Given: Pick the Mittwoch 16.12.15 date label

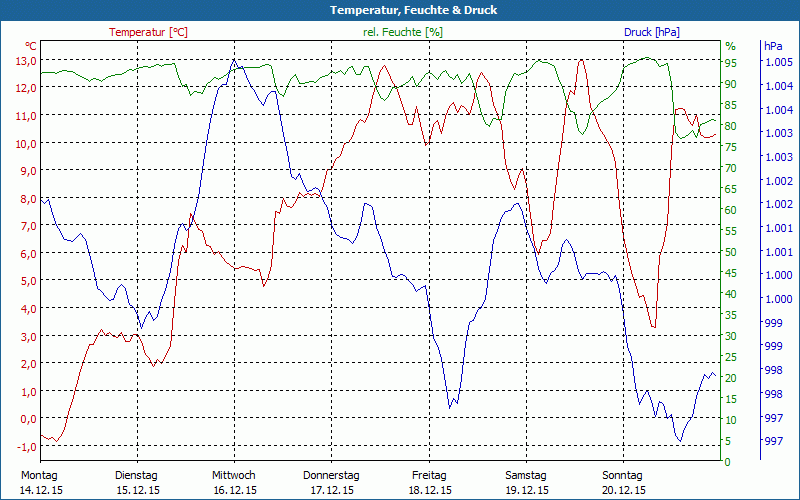Looking at the screenshot, I should (234, 482).
